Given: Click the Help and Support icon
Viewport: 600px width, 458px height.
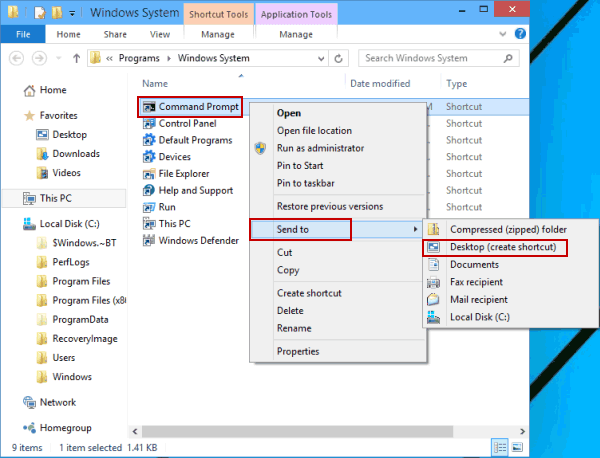Looking at the screenshot, I should (149, 190).
